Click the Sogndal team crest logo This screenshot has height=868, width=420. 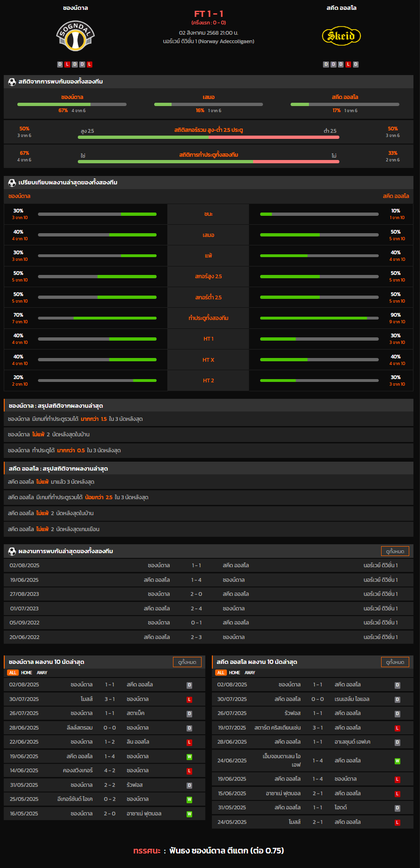(x=75, y=36)
